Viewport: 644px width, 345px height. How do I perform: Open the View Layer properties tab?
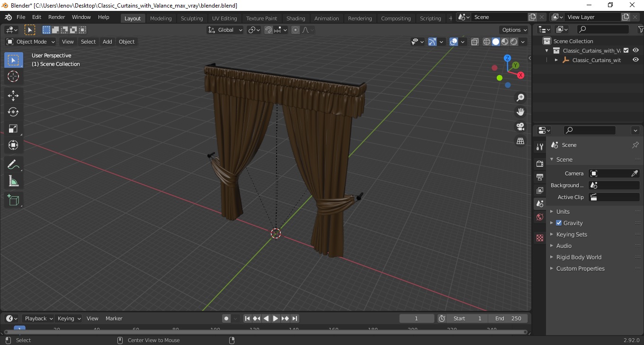point(539,191)
